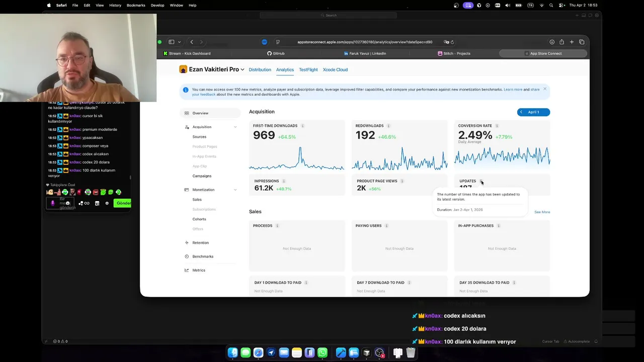Click info icon next to Conversion Rate
The image size is (644, 362).
pos(497,126)
